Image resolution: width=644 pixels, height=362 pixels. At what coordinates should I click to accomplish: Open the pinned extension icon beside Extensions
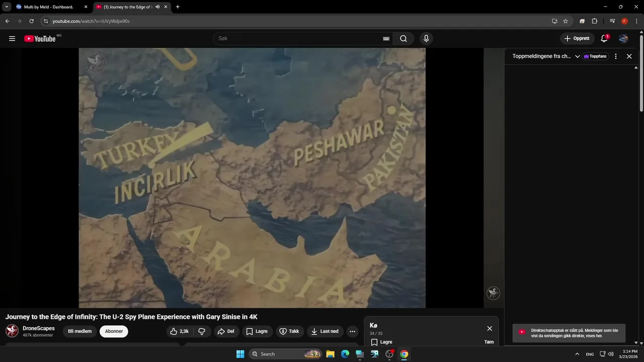[582, 21]
